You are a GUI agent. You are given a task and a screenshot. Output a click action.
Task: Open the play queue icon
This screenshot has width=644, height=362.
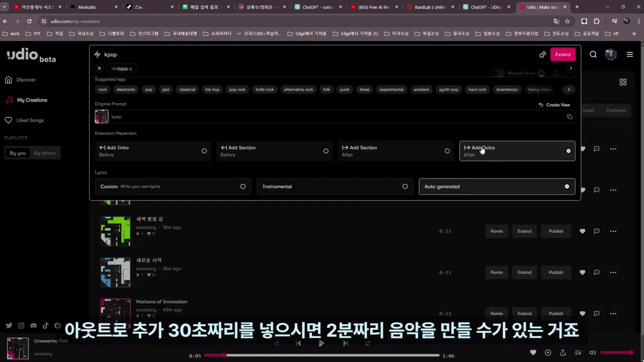(x=578, y=352)
